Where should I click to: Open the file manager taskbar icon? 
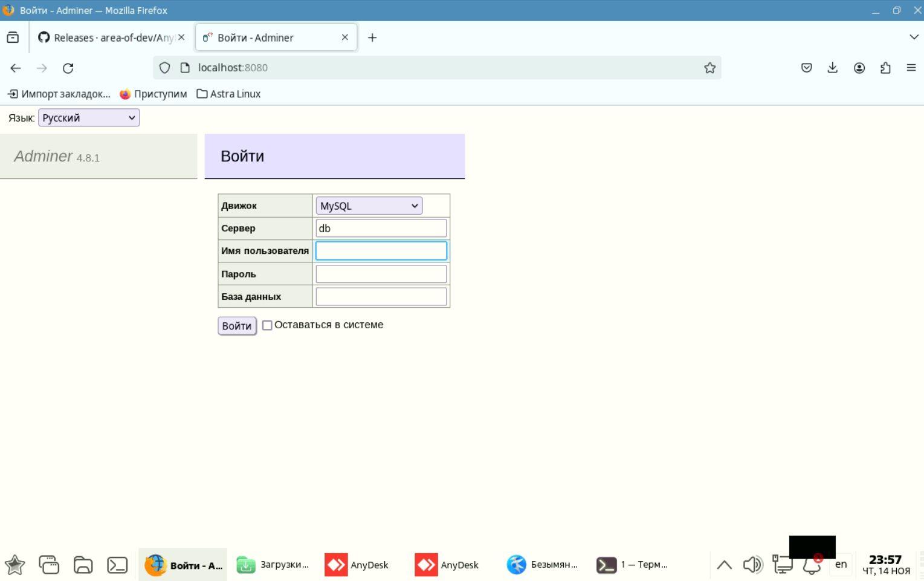[83, 565]
